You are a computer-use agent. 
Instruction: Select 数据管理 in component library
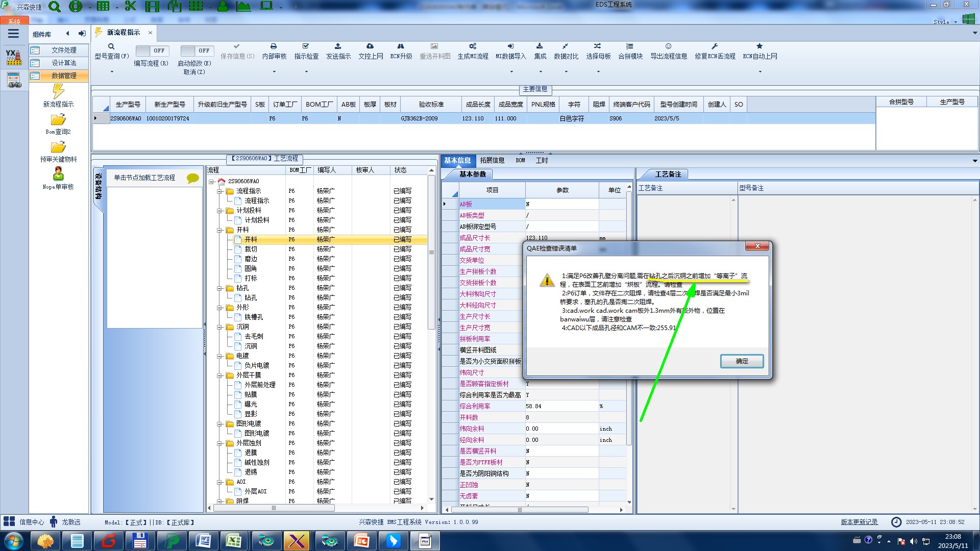pos(64,76)
